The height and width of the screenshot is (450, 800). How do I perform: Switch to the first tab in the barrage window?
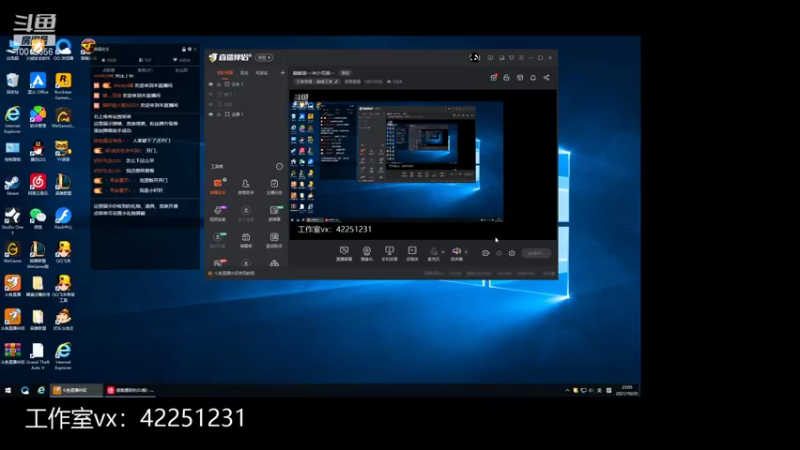coord(109,70)
